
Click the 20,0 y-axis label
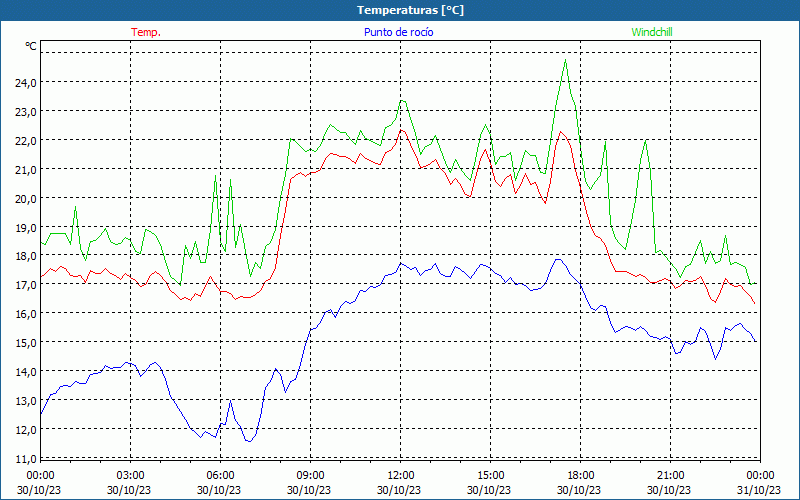(x=26, y=199)
